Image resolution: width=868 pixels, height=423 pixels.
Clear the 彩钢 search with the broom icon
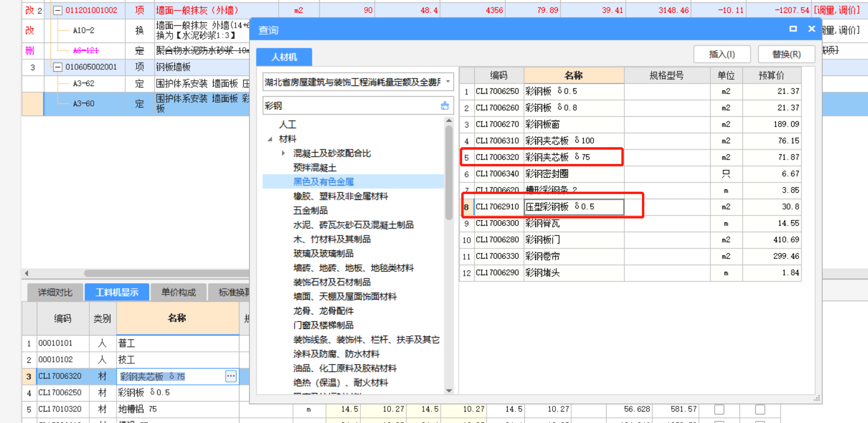click(x=445, y=106)
